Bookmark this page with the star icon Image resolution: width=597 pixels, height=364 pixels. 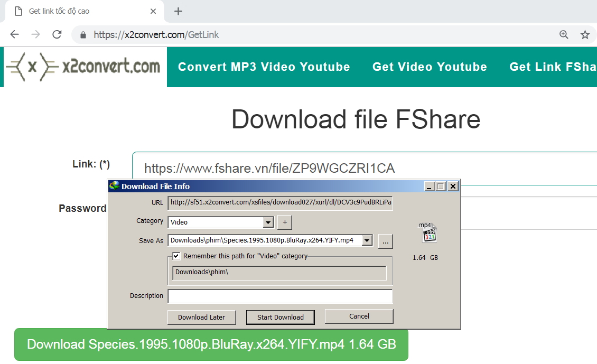coord(585,35)
